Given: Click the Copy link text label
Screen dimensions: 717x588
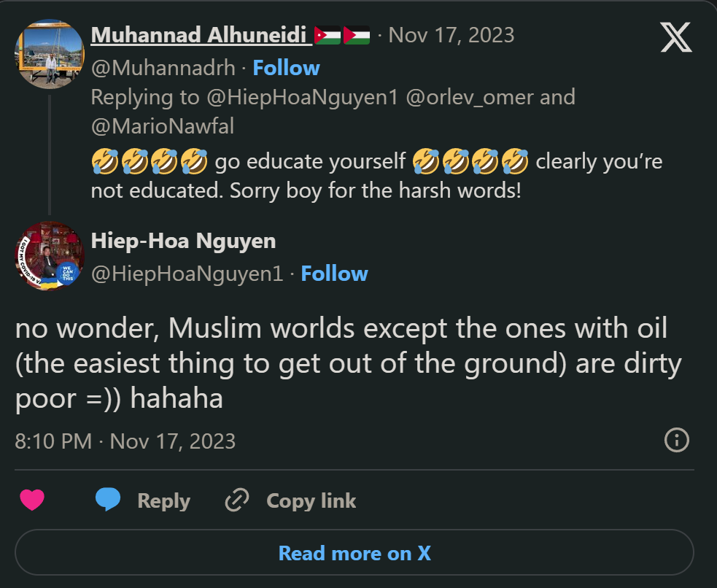Looking at the screenshot, I should pyautogui.click(x=311, y=500).
